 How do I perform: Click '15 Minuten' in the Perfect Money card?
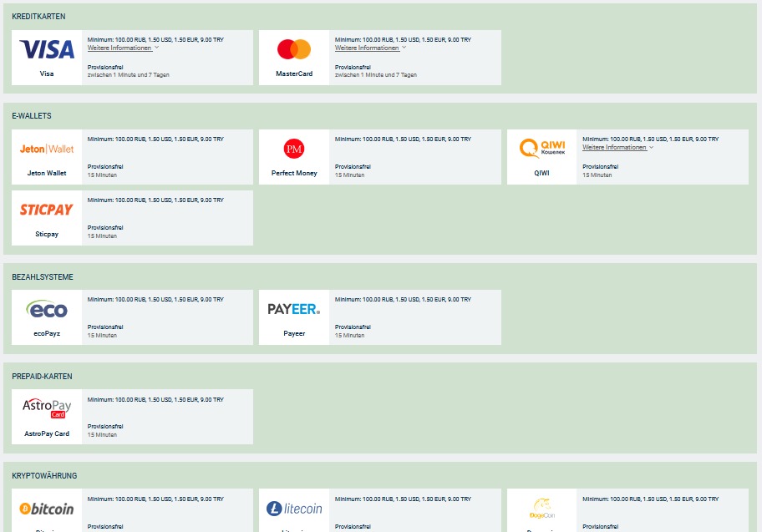[349, 175]
